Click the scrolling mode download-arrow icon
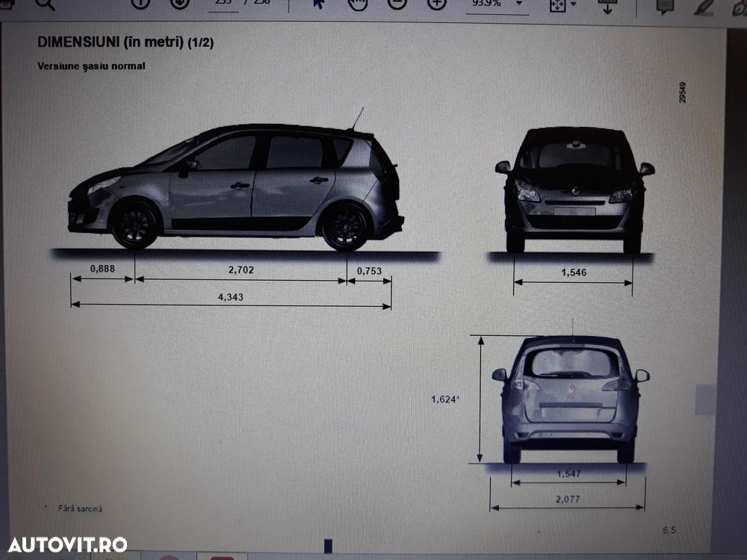747x560 pixels. (607, 6)
